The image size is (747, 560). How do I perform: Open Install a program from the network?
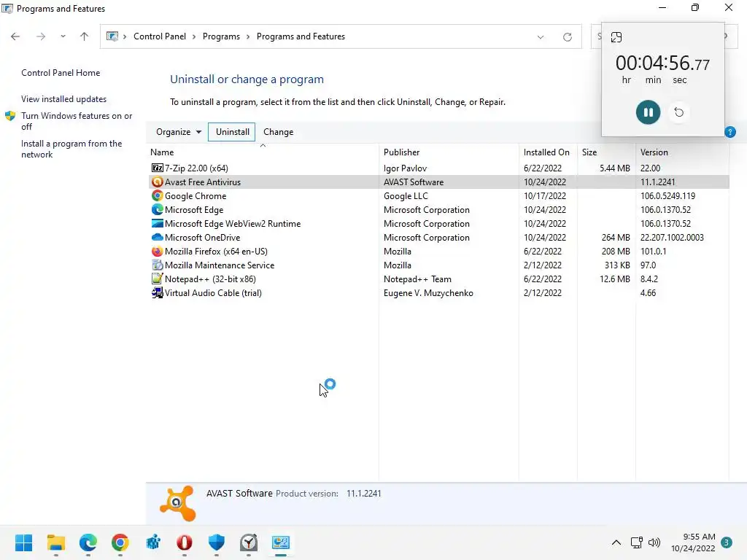click(71, 149)
